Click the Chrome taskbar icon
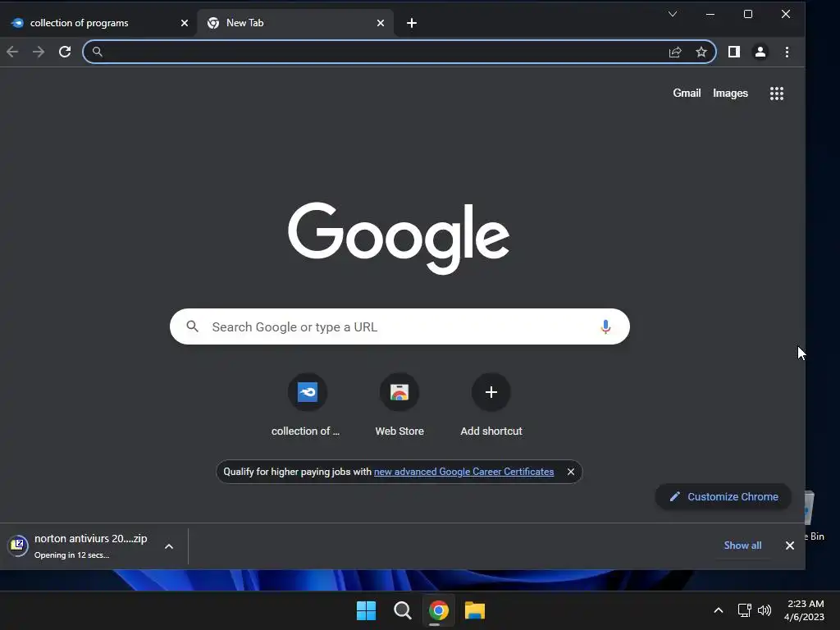 click(438, 610)
